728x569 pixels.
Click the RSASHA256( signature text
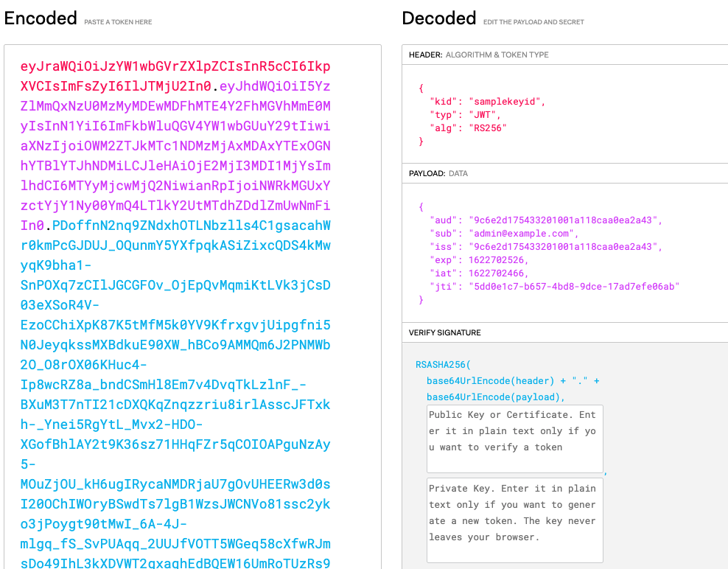(x=443, y=365)
